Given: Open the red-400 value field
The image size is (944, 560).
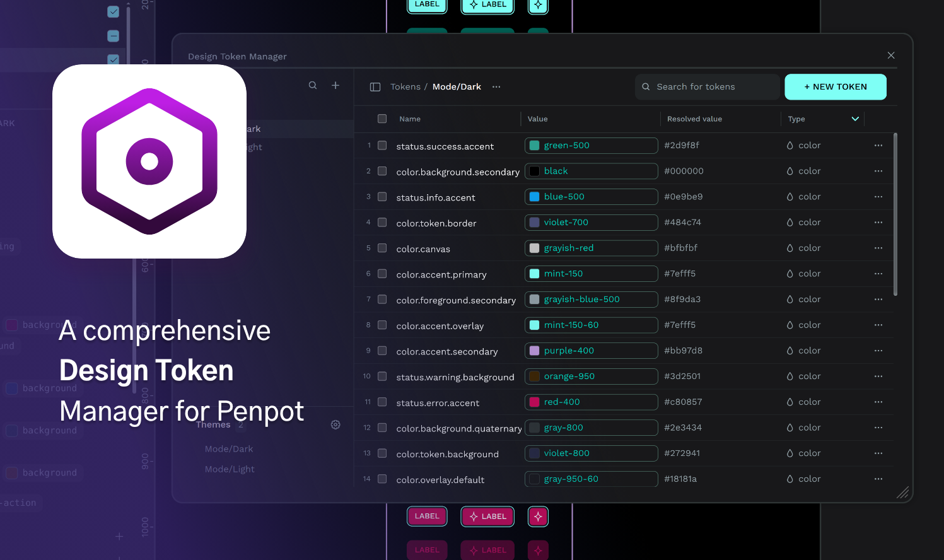Looking at the screenshot, I should click(591, 402).
